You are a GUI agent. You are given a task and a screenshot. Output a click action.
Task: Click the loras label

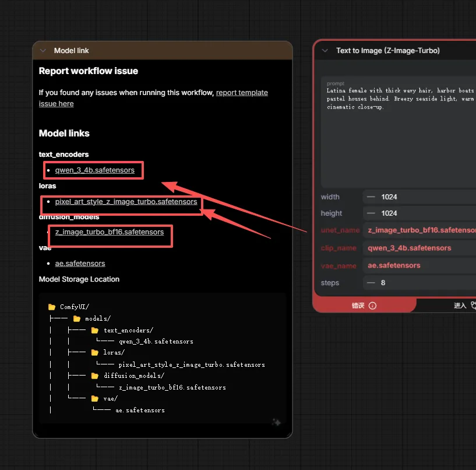click(x=47, y=186)
